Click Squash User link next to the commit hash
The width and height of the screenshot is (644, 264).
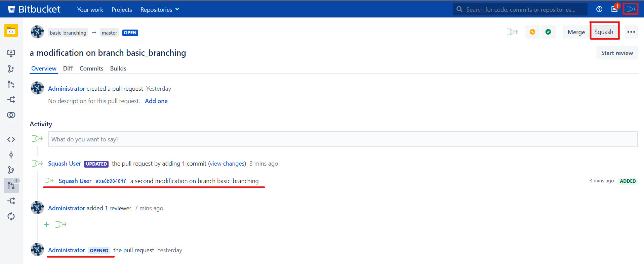(75, 181)
